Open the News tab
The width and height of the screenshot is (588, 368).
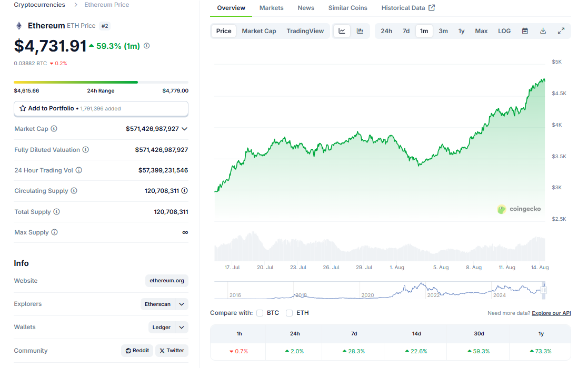point(306,8)
